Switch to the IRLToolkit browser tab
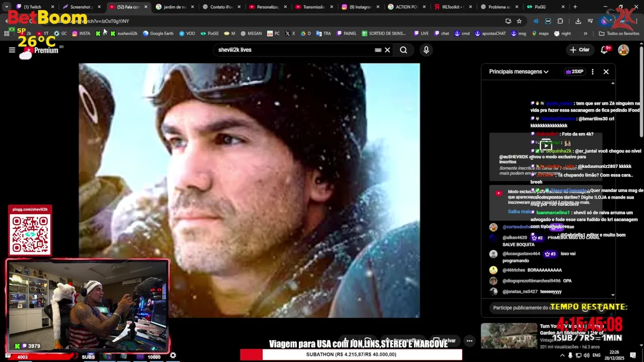The height and width of the screenshot is (362, 644). [452, 7]
